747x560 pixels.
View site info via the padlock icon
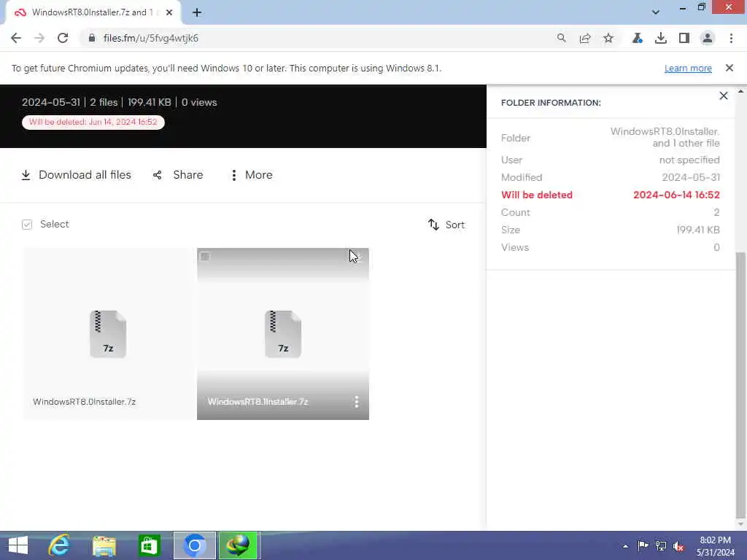pos(92,38)
